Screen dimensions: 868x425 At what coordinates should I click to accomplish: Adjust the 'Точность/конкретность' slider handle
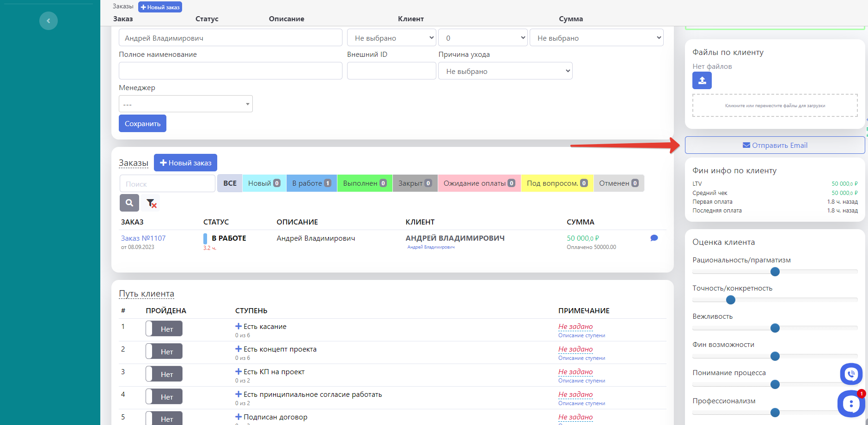pyautogui.click(x=731, y=300)
